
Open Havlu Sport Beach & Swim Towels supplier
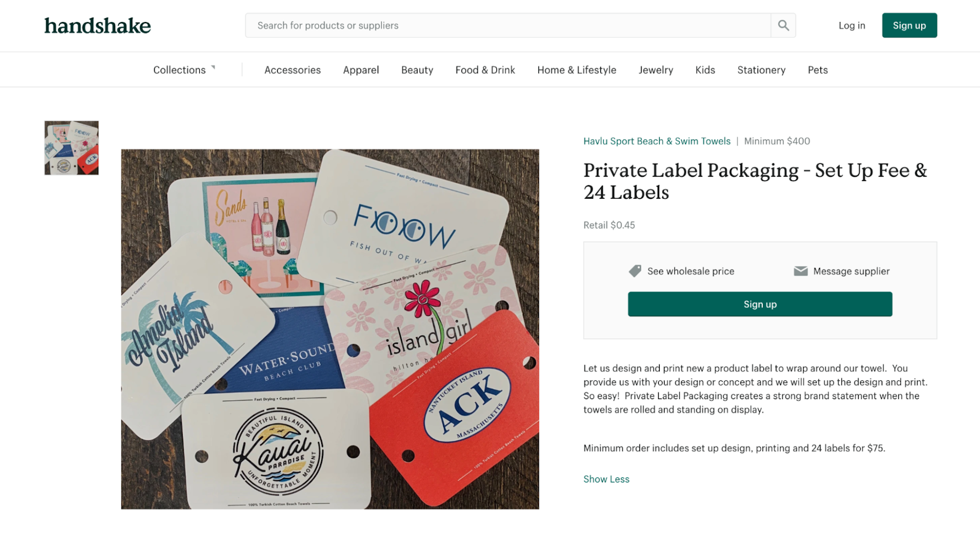(x=657, y=141)
